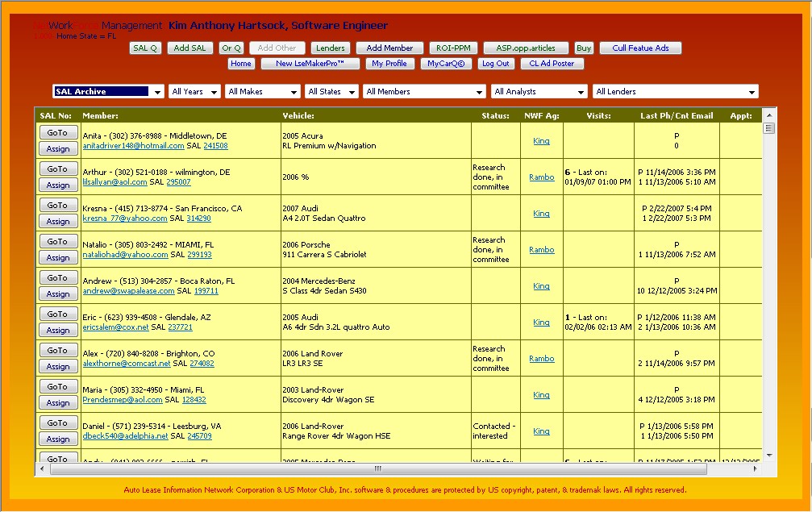This screenshot has width=812, height=512.
Task: Open email link Prendesmep@aol.com
Action: click(x=123, y=400)
